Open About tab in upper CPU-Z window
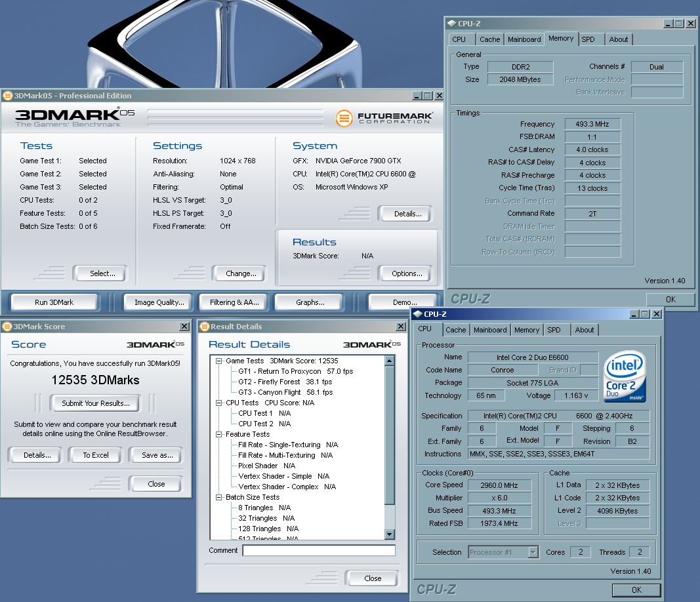The width and height of the screenshot is (700, 602). (618, 39)
